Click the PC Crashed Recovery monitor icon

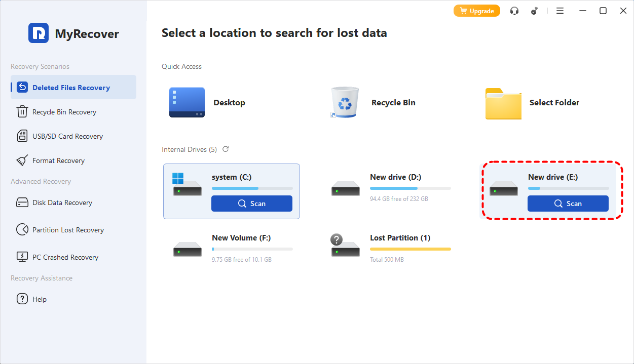pos(22,257)
